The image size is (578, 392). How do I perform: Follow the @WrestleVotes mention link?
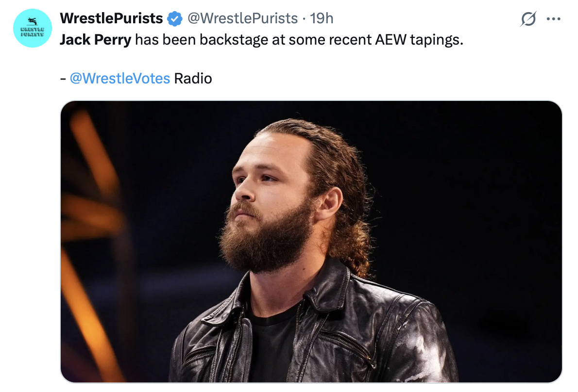point(120,79)
